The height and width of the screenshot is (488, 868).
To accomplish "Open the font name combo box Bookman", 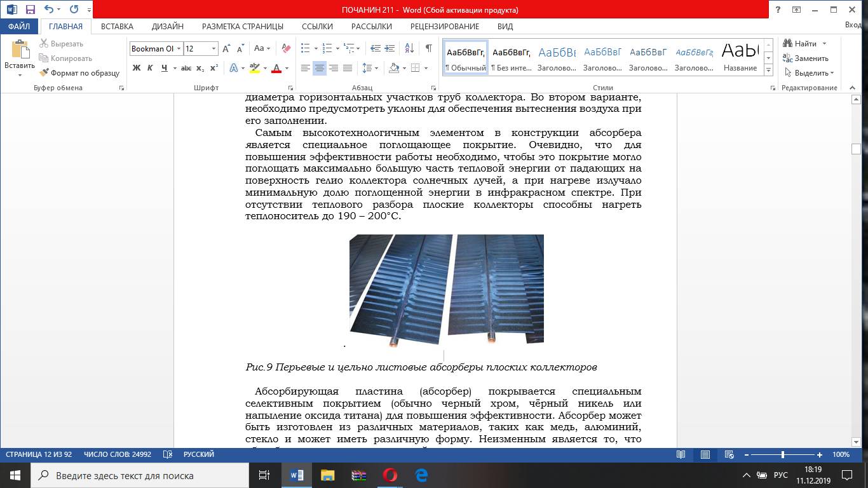I will (156, 48).
